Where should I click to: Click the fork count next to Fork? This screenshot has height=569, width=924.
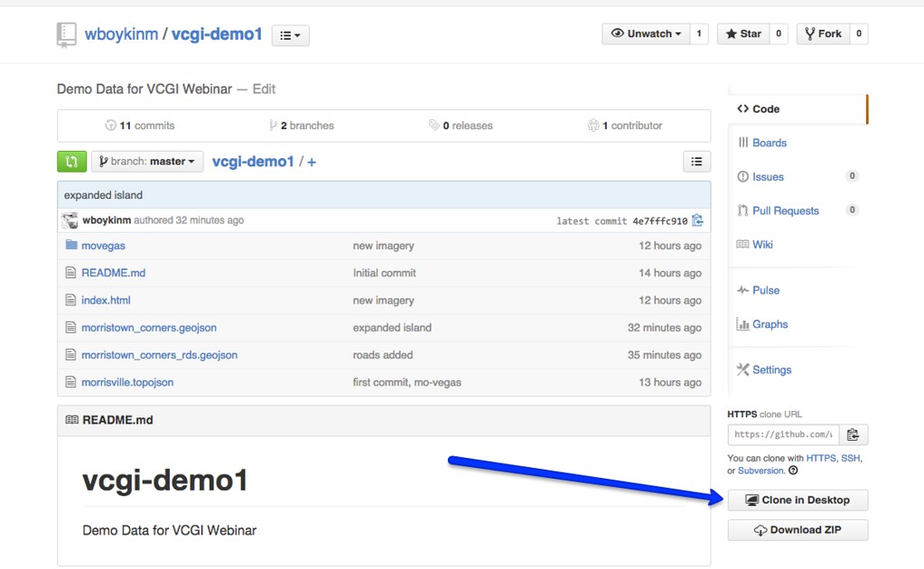click(859, 33)
